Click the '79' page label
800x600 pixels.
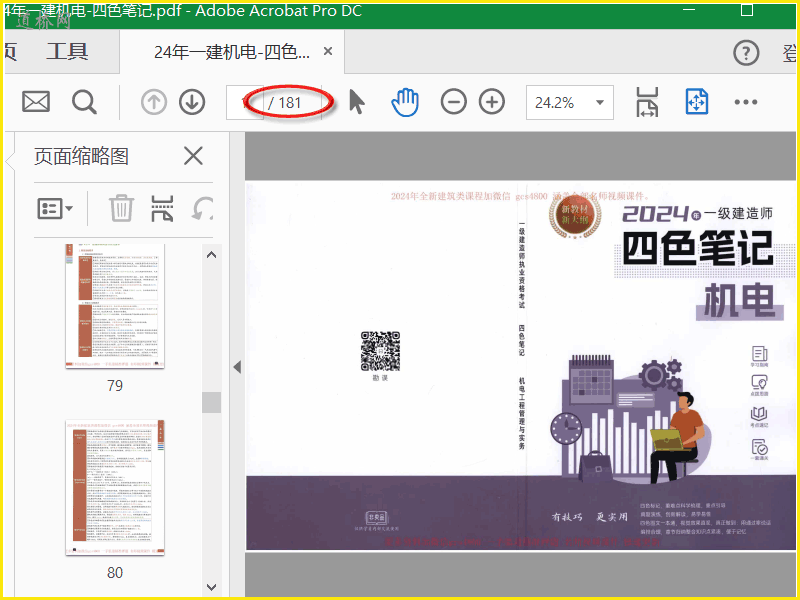click(x=115, y=386)
